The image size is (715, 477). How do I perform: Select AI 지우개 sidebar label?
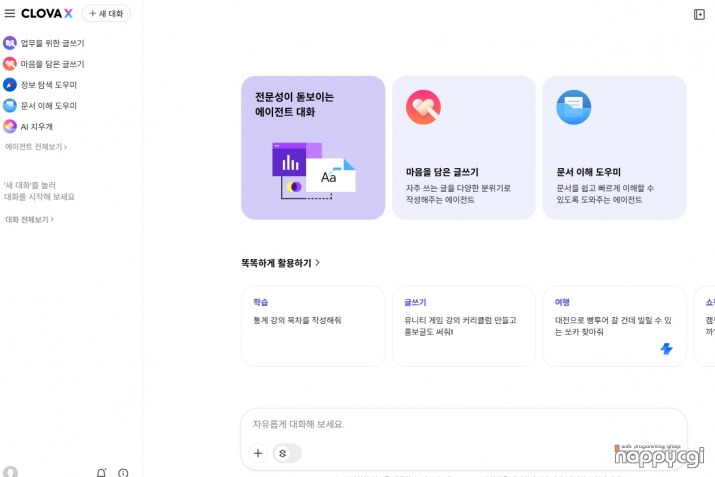click(x=36, y=127)
